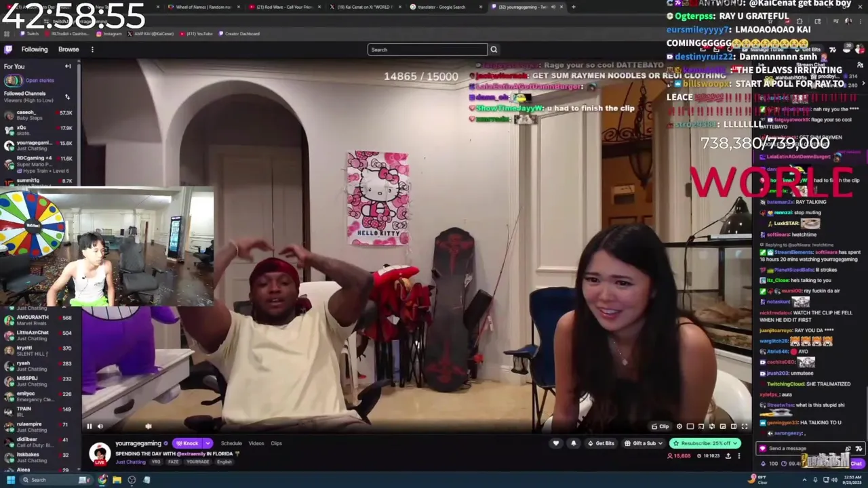This screenshot has width=868, height=488.
Task: Open stream more options menu
Action: click(x=739, y=456)
